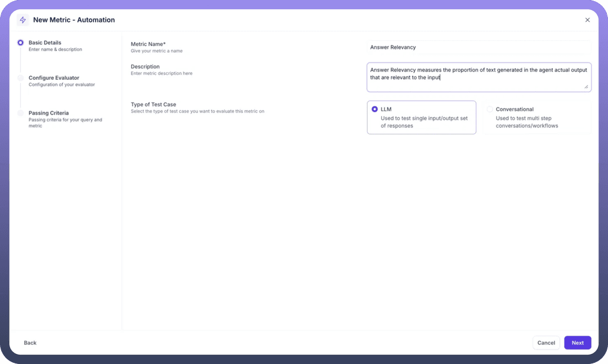Click the Configure Evaluator step circle

click(21, 78)
